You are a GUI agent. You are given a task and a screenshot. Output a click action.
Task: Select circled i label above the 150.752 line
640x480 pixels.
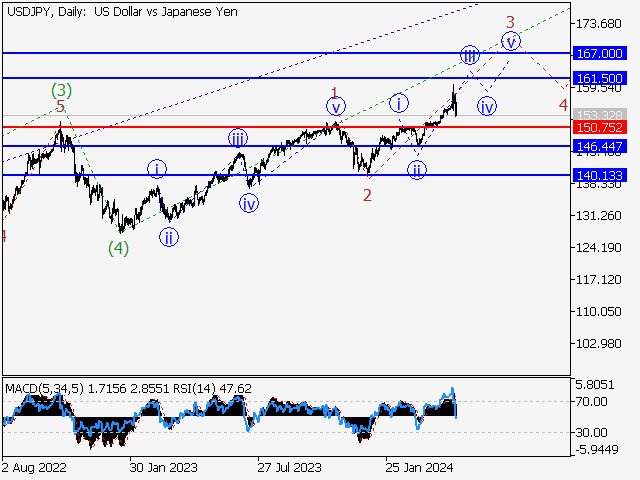[x=399, y=103]
